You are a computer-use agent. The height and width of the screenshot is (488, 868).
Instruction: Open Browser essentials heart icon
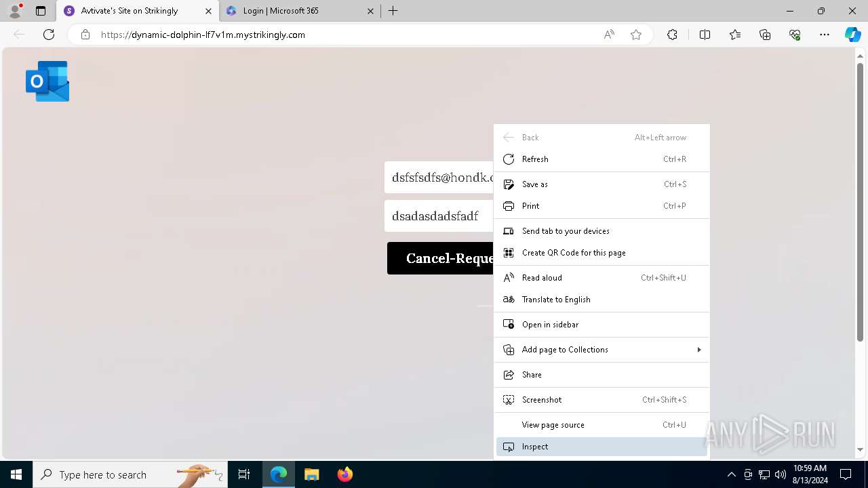click(x=795, y=35)
